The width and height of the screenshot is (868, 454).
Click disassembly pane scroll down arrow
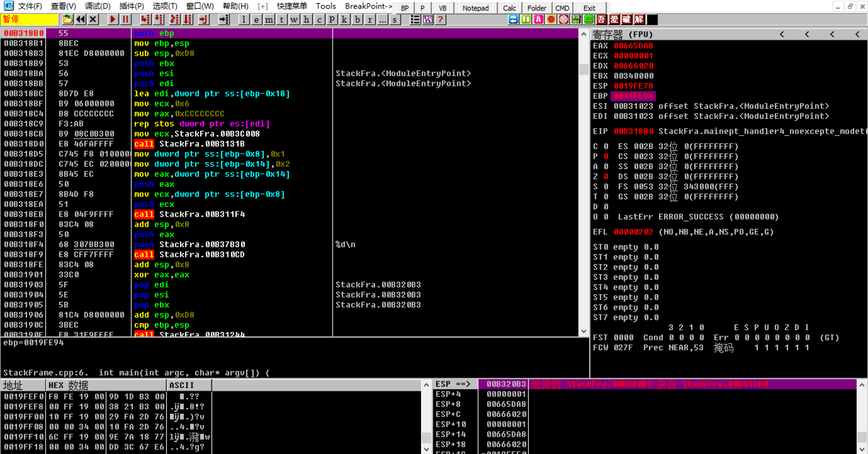point(584,331)
